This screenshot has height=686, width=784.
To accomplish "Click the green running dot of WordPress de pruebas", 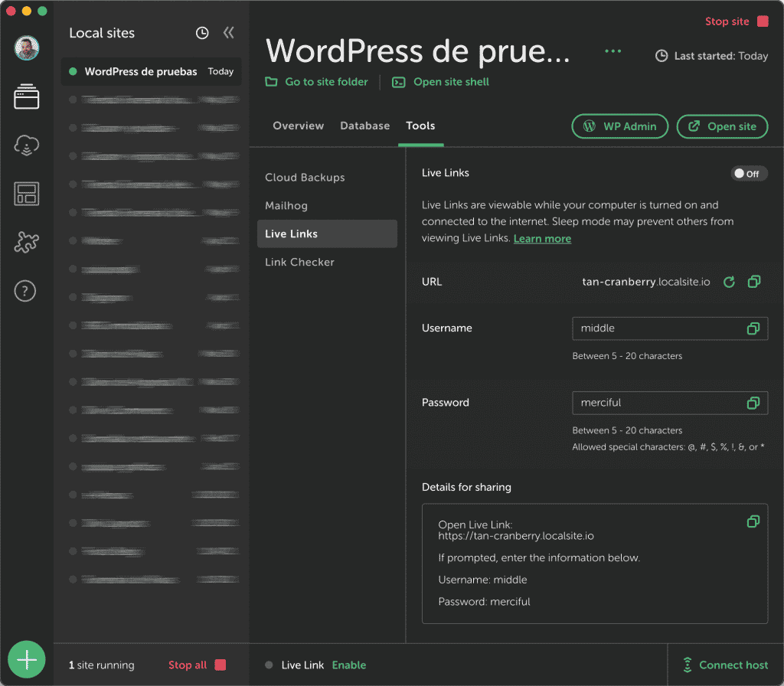I will (x=73, y=71).
